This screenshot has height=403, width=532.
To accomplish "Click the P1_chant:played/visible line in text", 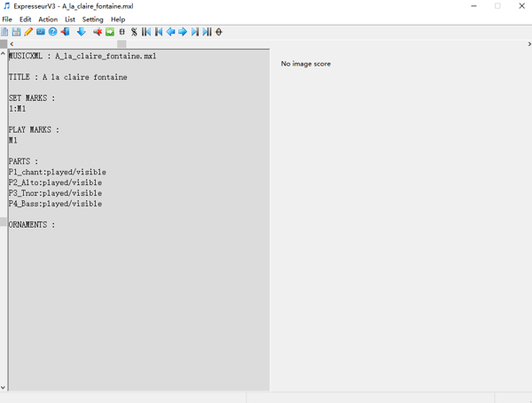I will point(55,172).
